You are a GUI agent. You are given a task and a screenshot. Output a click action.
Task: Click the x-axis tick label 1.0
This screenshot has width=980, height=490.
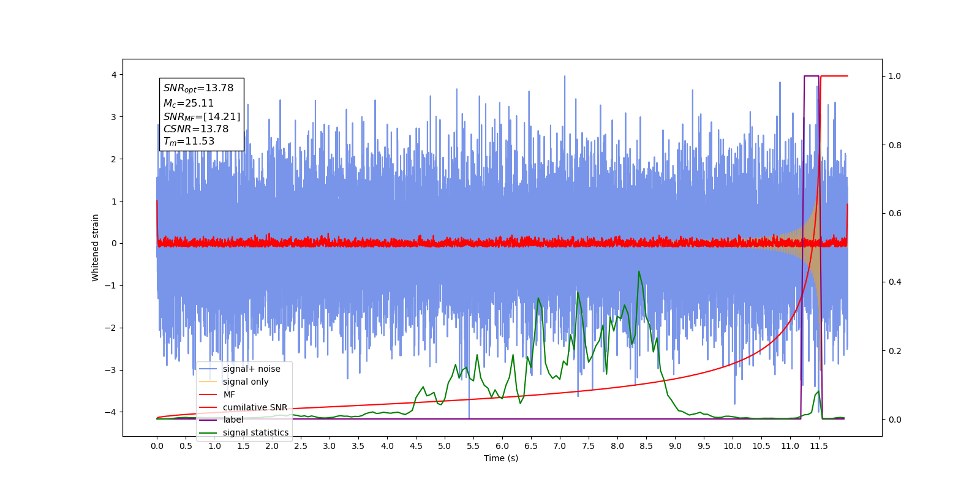pos(214,446)
